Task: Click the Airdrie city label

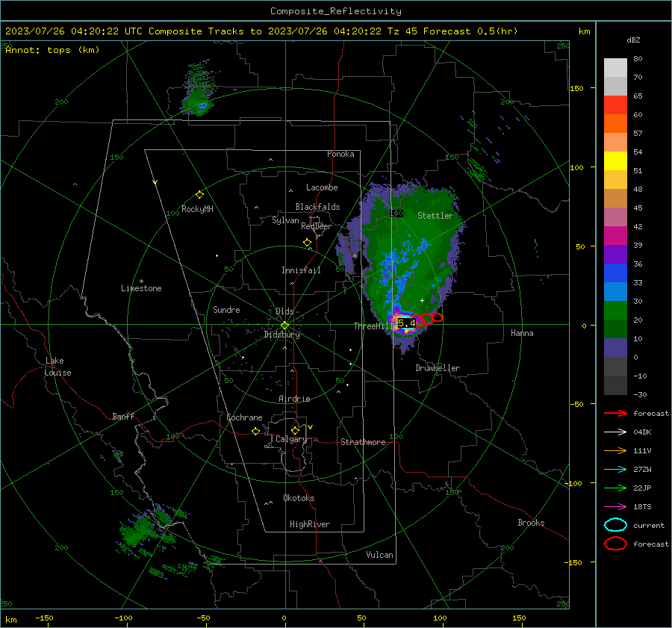Action: click(x=294, y=399)
